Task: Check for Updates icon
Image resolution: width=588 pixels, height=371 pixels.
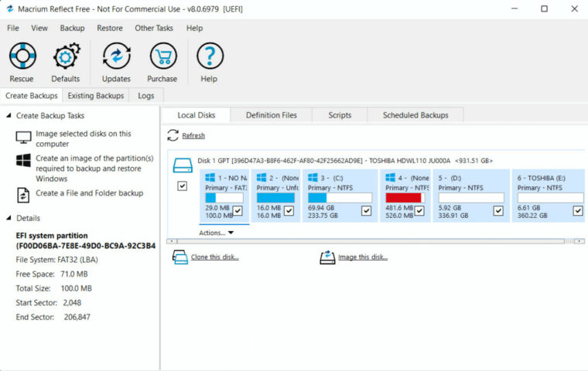Action: pyautogui.click(x=117, y=56)
